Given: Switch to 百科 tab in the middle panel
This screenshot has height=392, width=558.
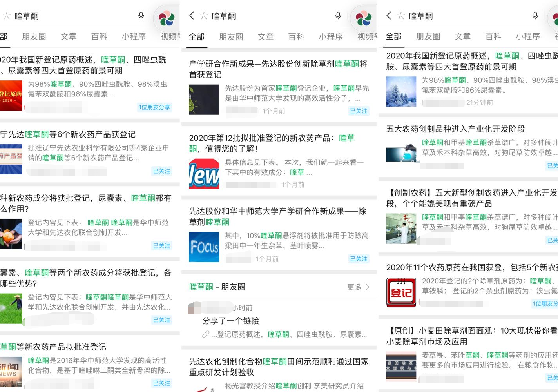Looking at the screenshot, I should pyautogui.click(x=296, y=37).
